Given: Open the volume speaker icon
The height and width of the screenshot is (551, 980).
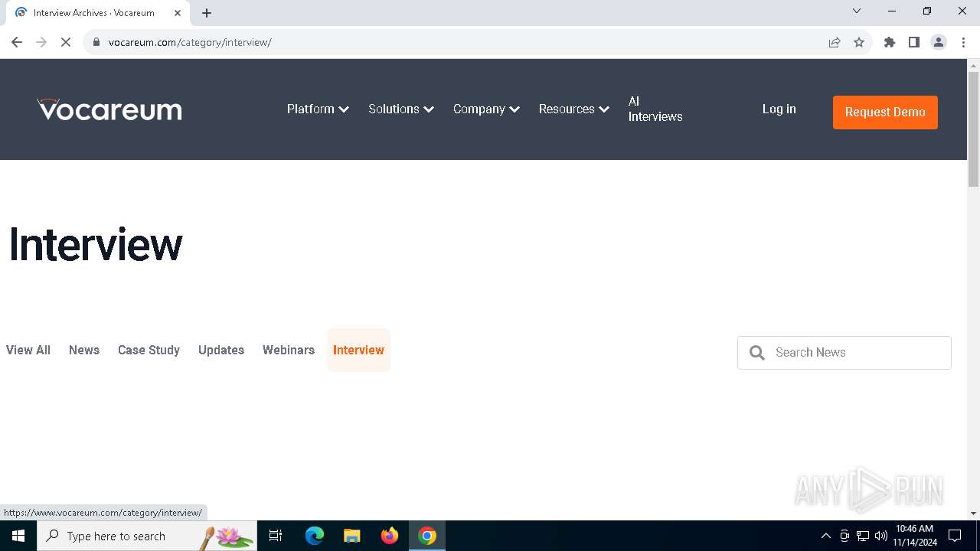Looking at the screenshot, I should 880,536.
